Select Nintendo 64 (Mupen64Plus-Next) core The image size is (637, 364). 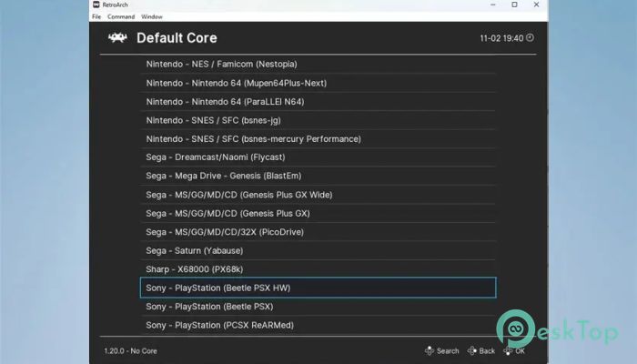click(x=318, y=83)
